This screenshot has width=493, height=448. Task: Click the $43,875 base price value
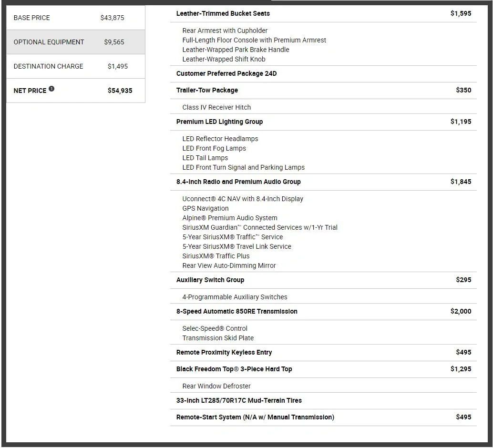[112, 18]
